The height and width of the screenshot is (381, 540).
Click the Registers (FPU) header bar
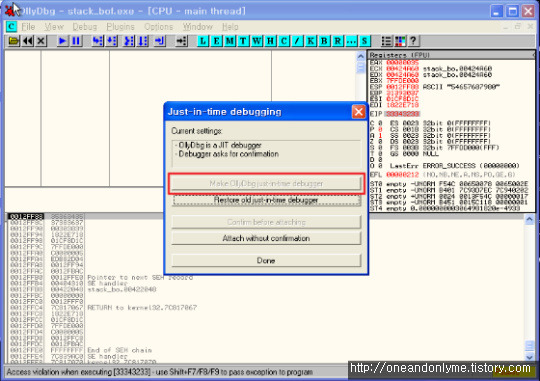(451, 55)
